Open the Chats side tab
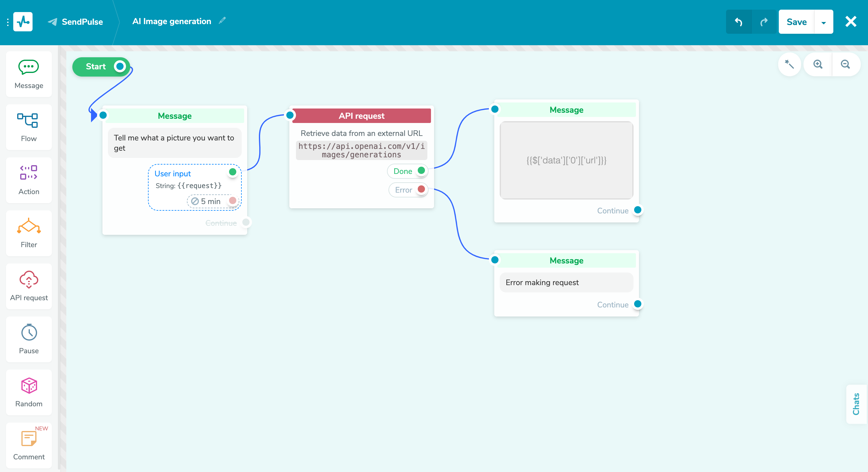Screen dimensions: 868x472 (856, 404)
